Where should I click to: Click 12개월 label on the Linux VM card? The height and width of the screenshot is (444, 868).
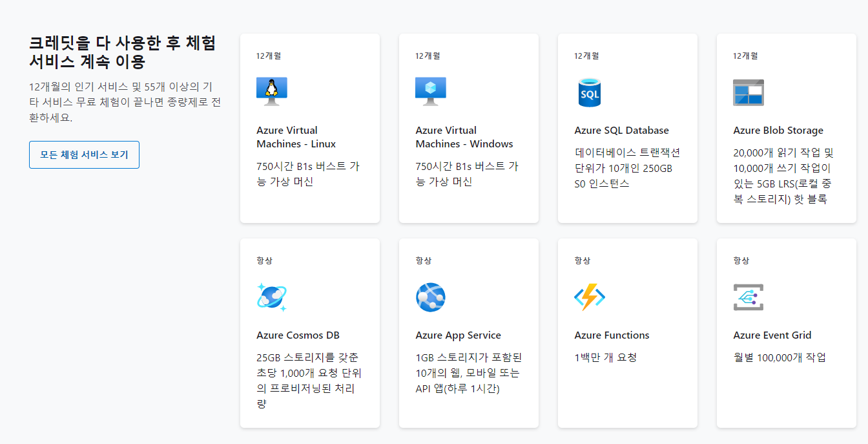[x=269, y=56]
